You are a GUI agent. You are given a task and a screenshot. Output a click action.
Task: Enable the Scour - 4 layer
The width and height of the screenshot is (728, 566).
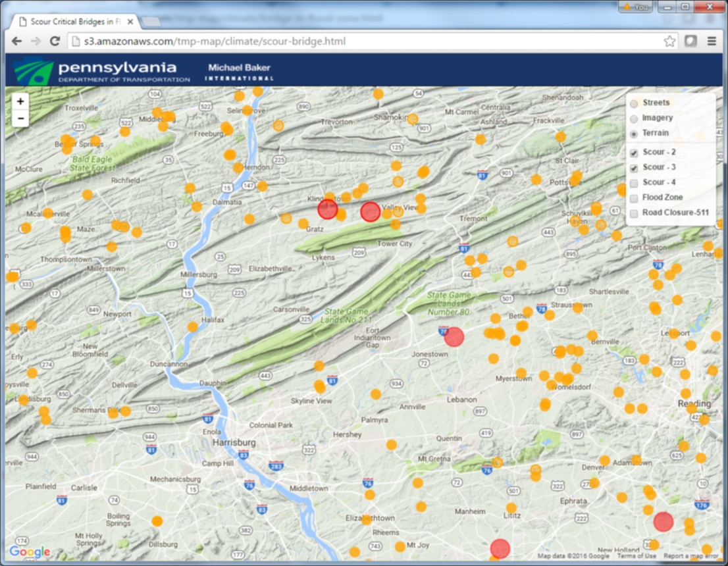tap(634, 183)
